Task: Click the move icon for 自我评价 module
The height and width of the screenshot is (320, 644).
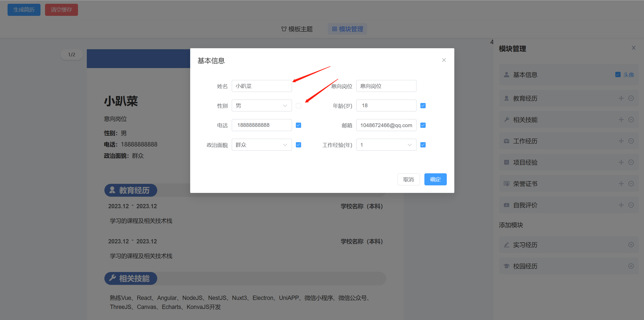Action: 621,205
